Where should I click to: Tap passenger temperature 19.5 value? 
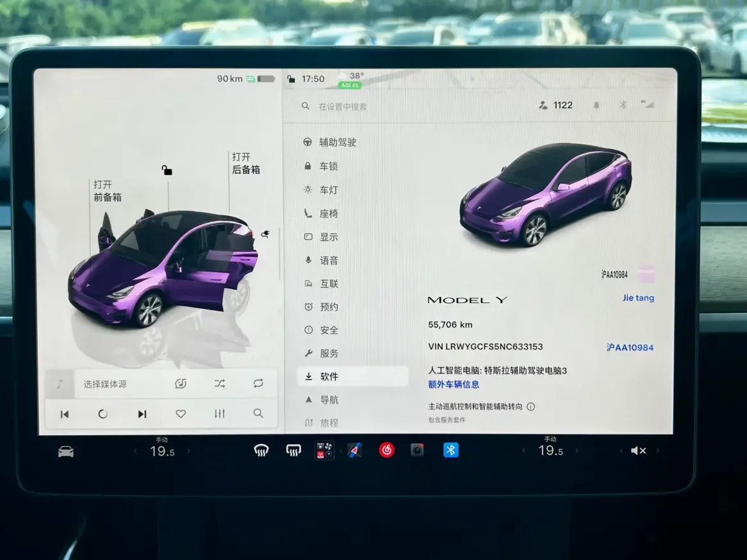pos(550,450)
